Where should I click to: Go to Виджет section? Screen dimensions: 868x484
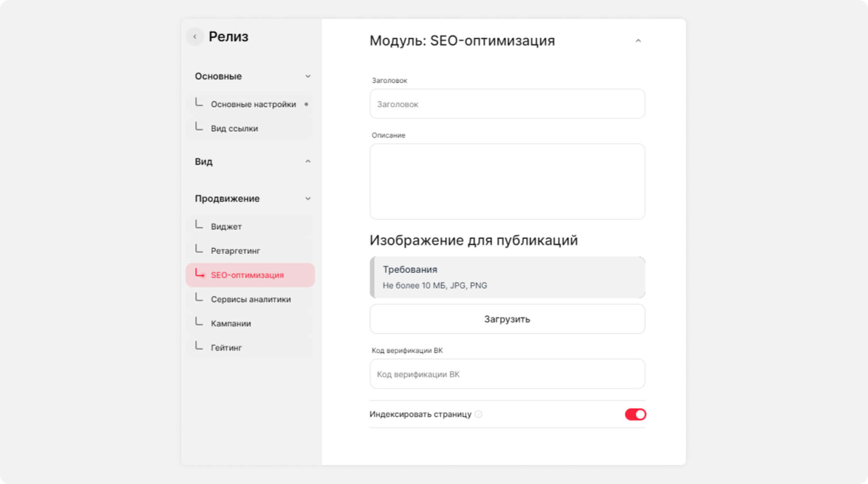coord(226,227)
